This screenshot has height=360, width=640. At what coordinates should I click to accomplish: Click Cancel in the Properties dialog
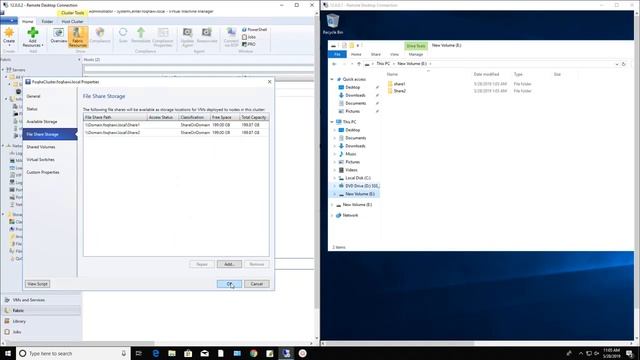(257, 284)
